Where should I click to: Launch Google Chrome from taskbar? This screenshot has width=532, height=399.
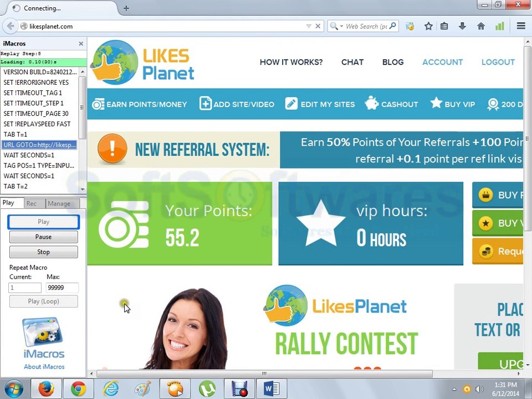click(x=78, y=389)
